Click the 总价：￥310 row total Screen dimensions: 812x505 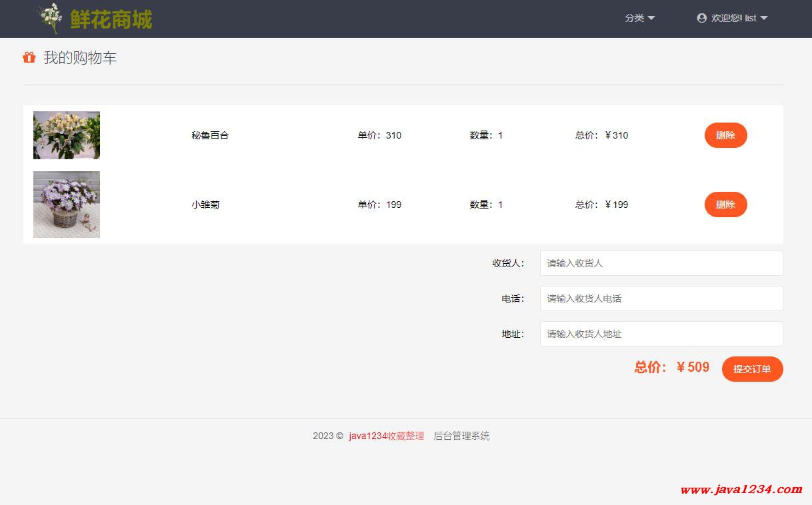602,135
